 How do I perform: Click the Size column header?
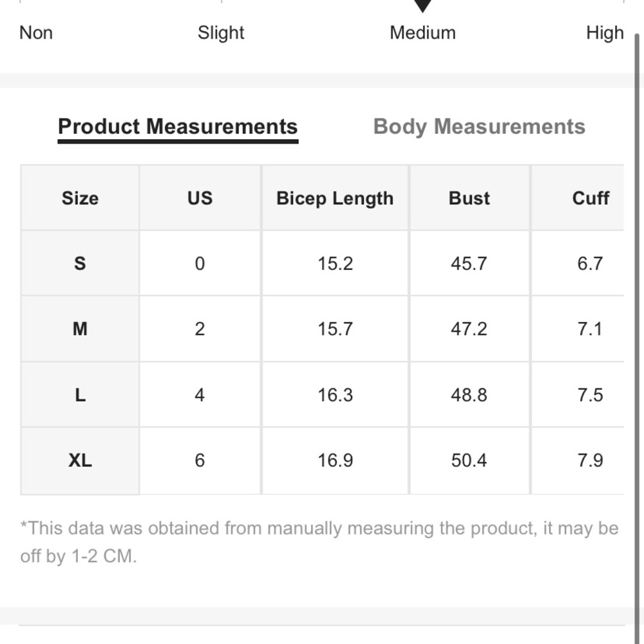80,198
